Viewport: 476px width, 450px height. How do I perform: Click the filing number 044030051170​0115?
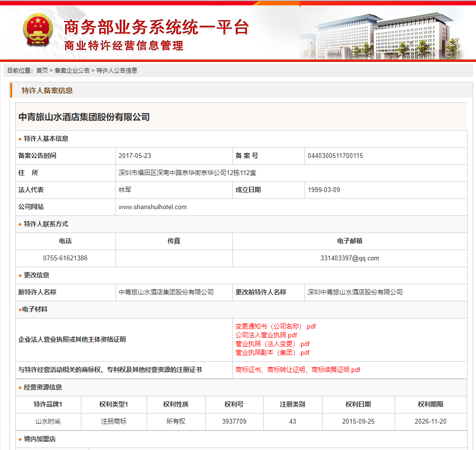pos(335,156)
